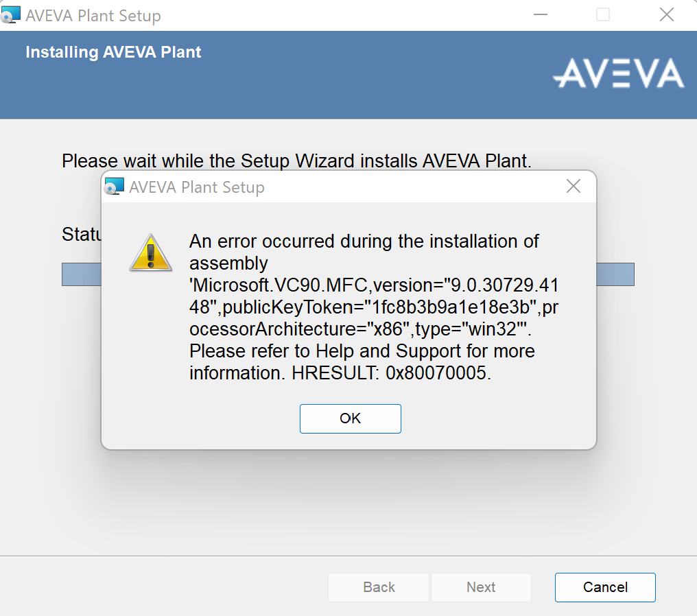
Task: Minimize the AVEVA Plant Setup window
Action: [x=540, y=14]
